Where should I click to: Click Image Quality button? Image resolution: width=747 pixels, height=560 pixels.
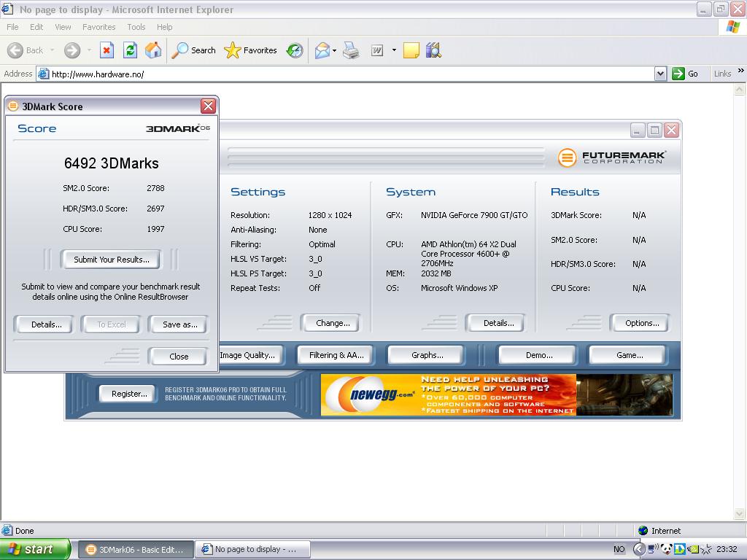251,355
